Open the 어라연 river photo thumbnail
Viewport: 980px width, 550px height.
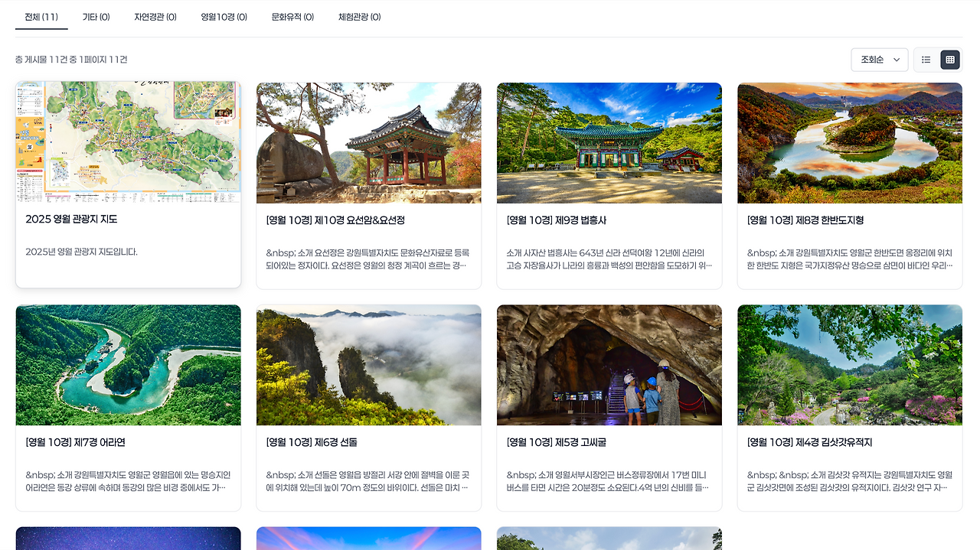coord(128,365)
